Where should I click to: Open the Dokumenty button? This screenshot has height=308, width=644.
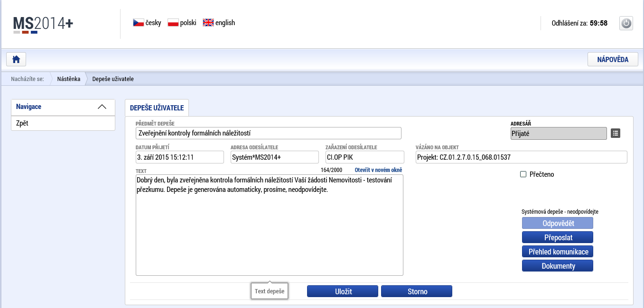pos(558,266)
